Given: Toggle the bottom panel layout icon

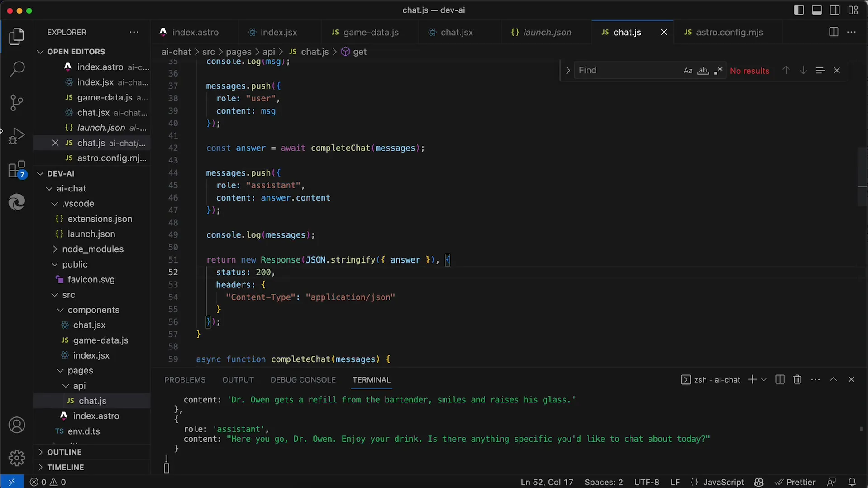Looking at the screenshot, I should (817, 10).
